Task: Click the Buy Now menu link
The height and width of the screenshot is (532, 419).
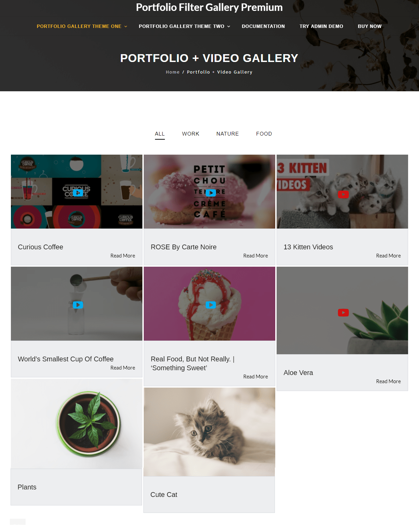Action: [x=370, y=26]
